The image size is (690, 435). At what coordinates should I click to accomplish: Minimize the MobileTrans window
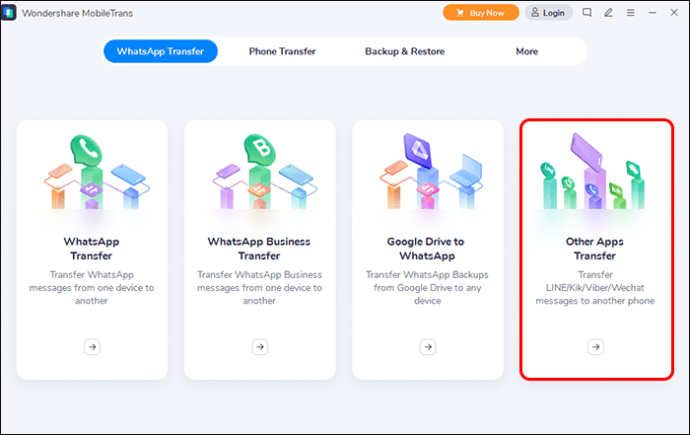(x=652, y=13)
